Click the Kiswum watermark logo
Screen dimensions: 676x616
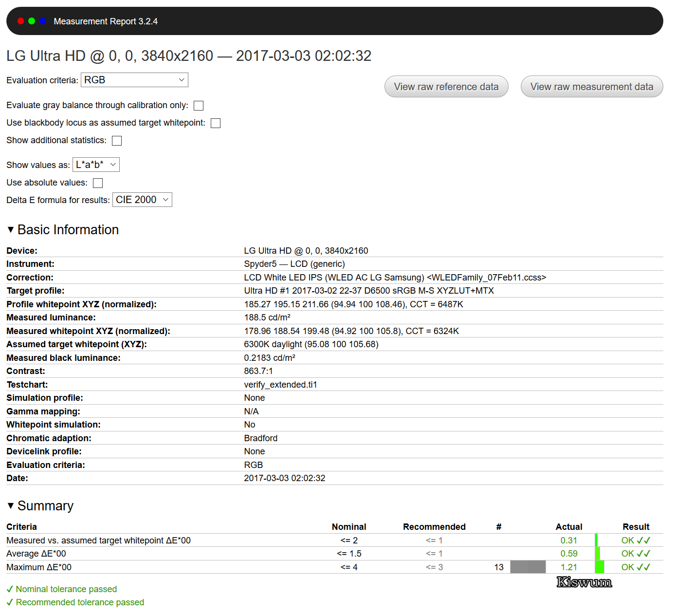(x=584, y=582)
